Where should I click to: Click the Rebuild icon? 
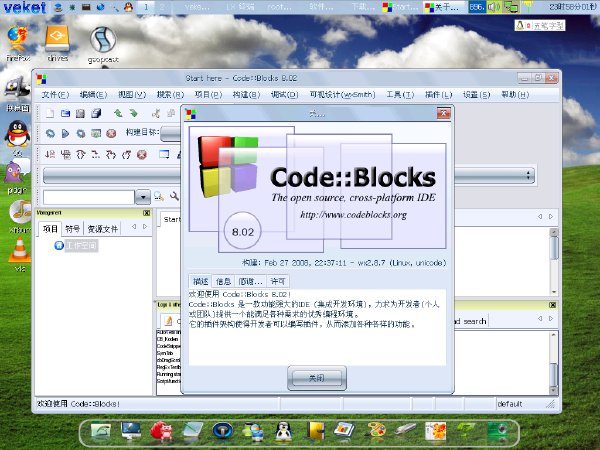coord(96,133)
